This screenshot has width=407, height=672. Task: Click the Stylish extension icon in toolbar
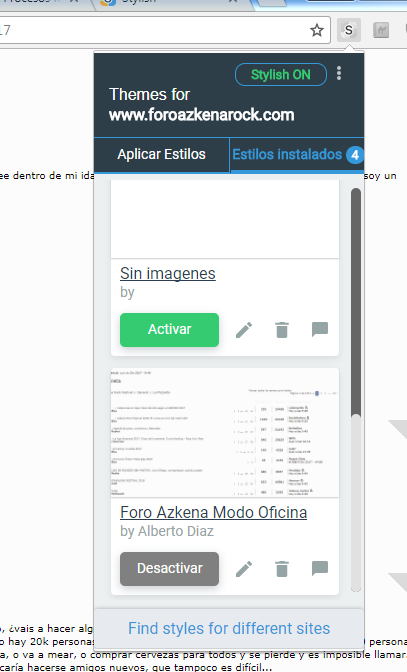(348, 30)
